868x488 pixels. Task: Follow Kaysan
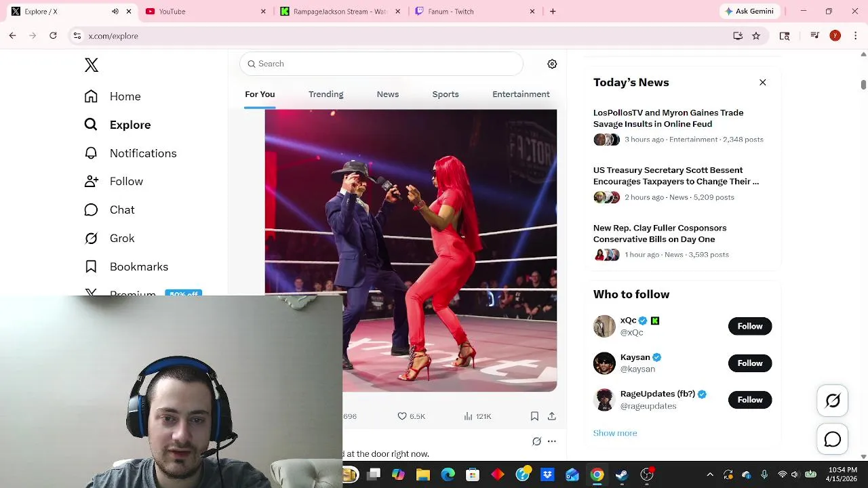tap(750, 363)
